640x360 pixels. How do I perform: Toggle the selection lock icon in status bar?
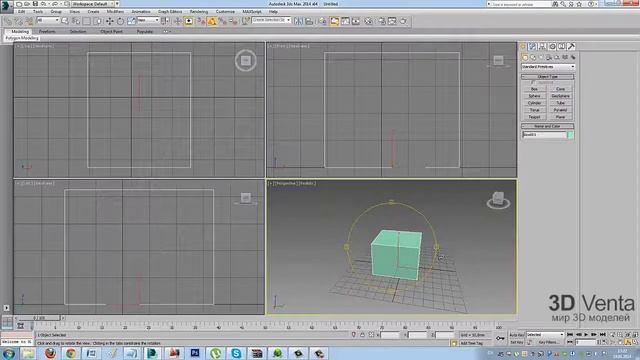click(x=362, y=335)
